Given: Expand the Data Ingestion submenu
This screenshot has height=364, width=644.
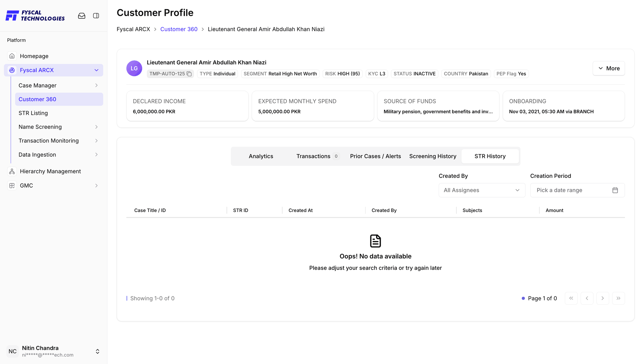Looking at the screenshot, I should point(97,155).
